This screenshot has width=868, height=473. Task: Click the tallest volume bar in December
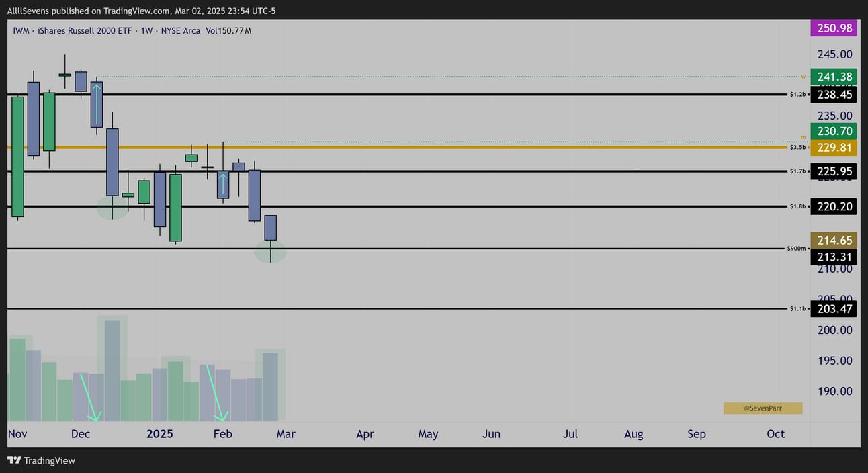[x=112, y=371]
